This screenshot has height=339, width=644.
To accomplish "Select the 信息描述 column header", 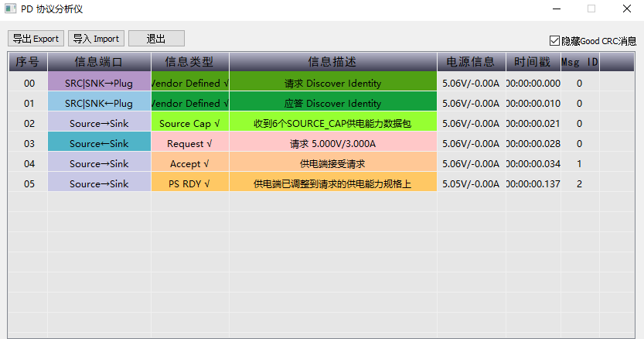I will pos(332,62).
